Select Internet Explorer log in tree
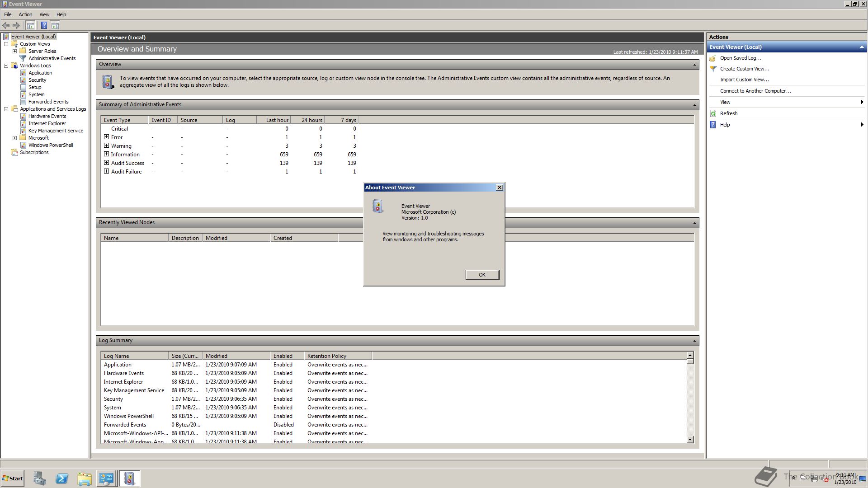 click(x=47, y=123)
